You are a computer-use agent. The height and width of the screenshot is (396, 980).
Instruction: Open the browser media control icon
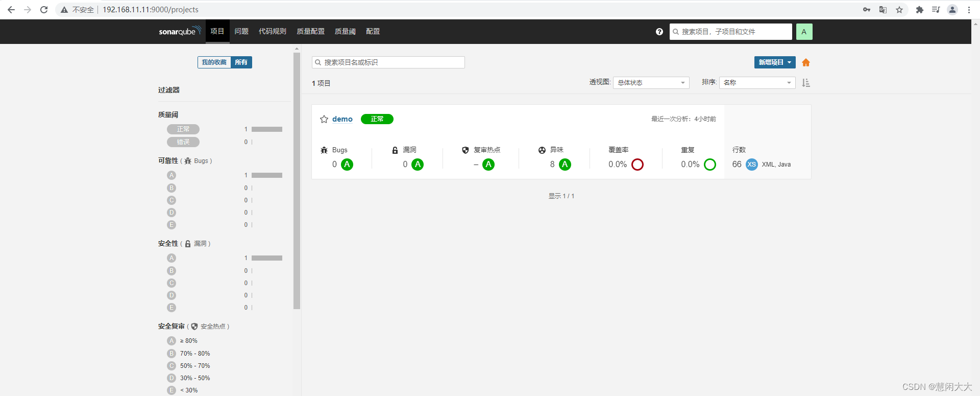(x=936, y=10)
